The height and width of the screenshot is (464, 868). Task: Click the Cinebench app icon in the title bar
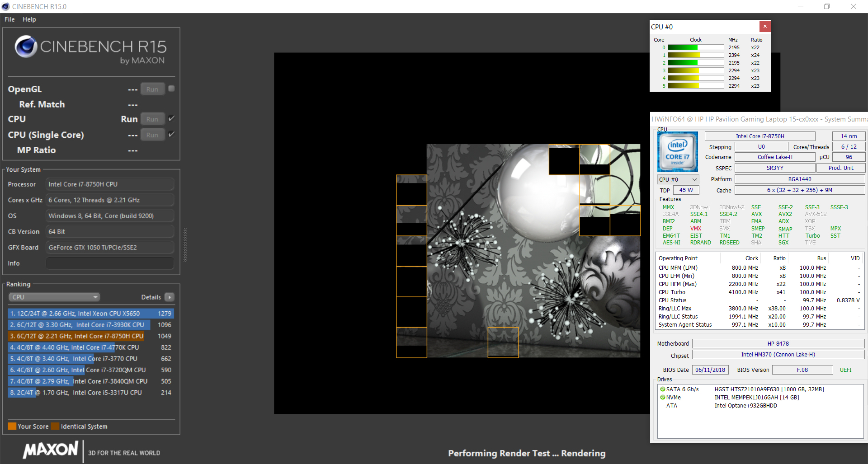[5, 6]
